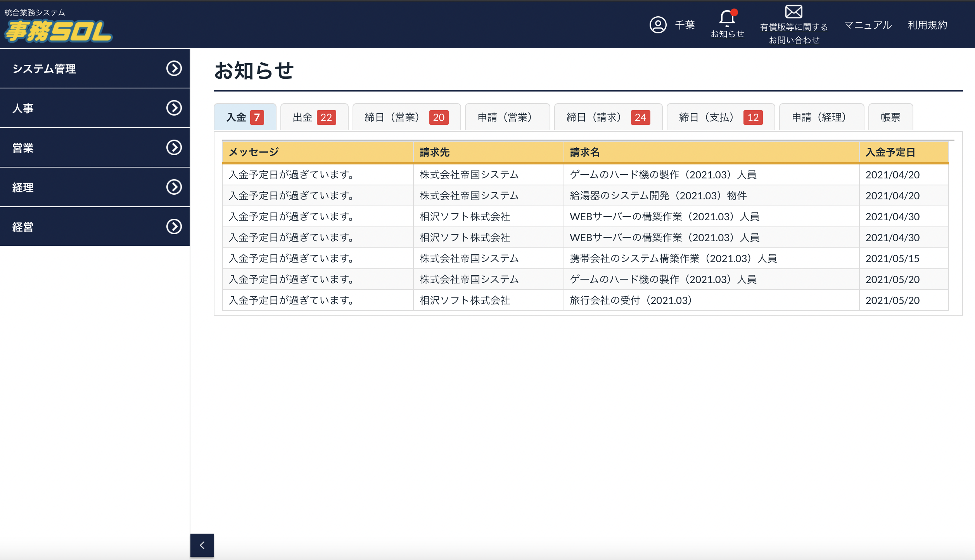Screen dimensions: 975x560
Task: Open the 利用規約 link
Action: (927, 25)
